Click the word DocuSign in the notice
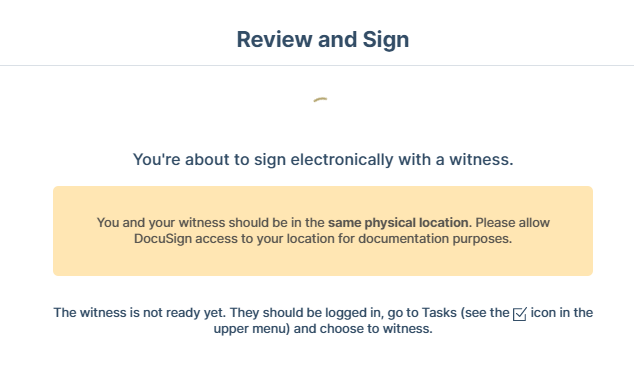Viewport: 634px width, 368px height. 163,239
